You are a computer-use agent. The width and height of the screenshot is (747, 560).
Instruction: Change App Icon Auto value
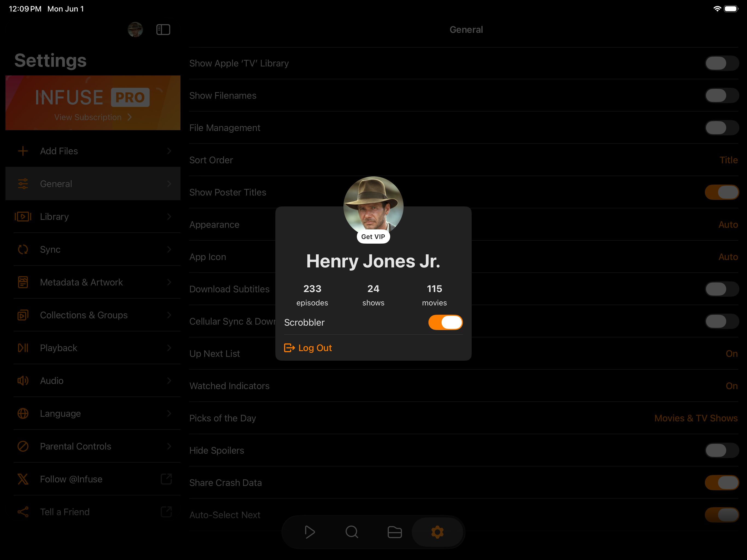(x=728, y=257)
